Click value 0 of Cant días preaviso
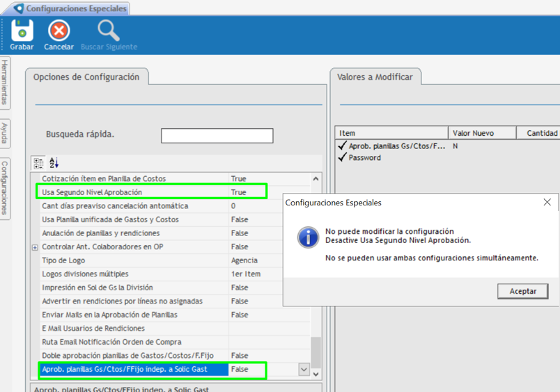 coord(233,206)
